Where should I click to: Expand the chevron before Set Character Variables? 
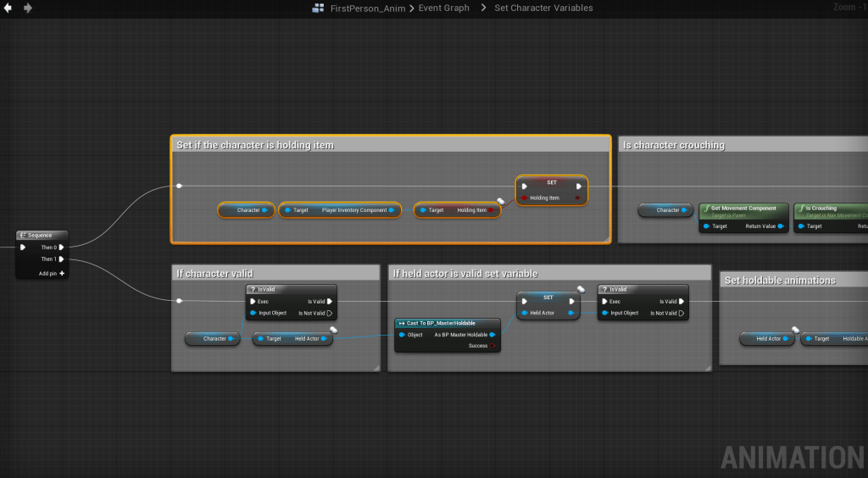[484, 8]
